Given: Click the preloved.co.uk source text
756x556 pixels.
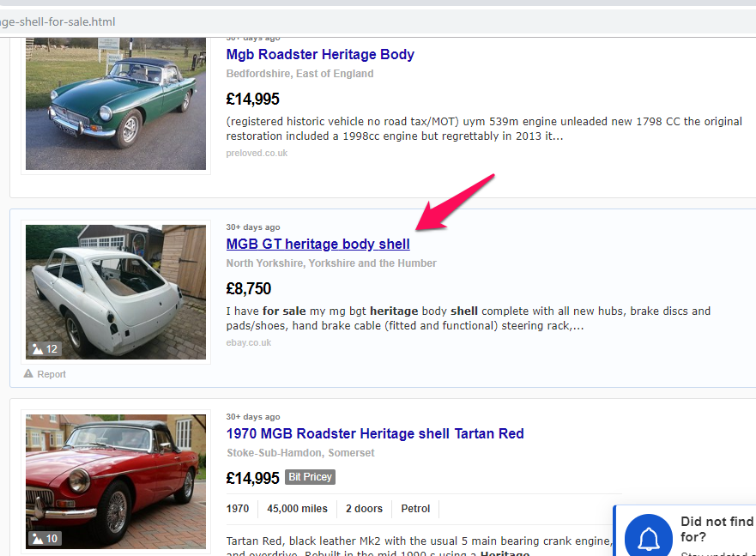Looking at the screenshot, I should 257,153.
